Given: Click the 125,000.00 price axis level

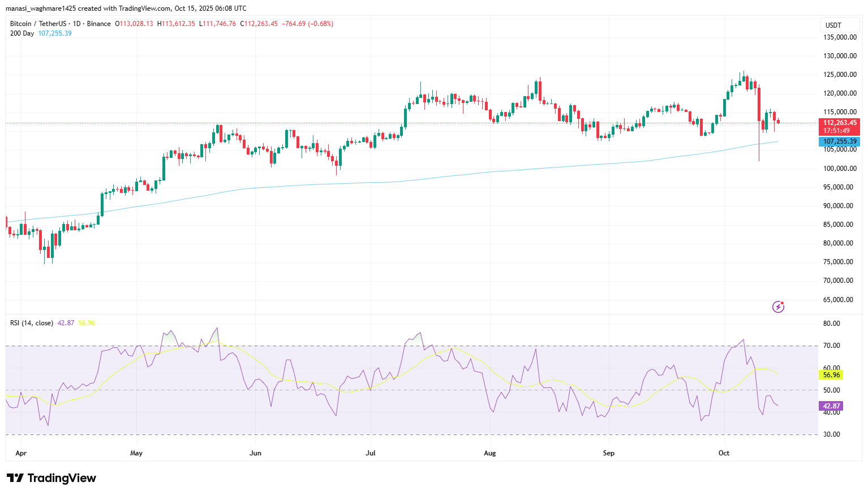Looking at the screenshot, I should [x=839, y=75].
